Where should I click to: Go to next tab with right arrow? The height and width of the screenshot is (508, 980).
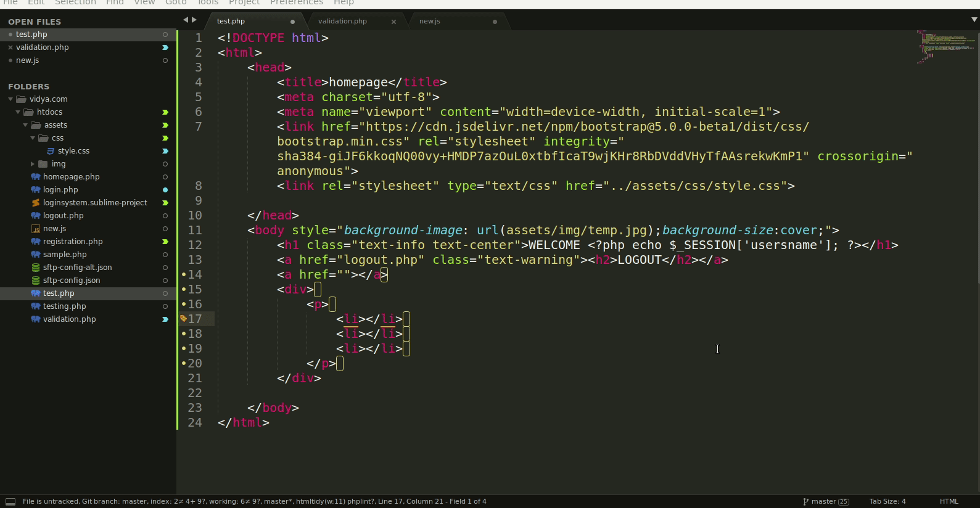pos(194,20)
